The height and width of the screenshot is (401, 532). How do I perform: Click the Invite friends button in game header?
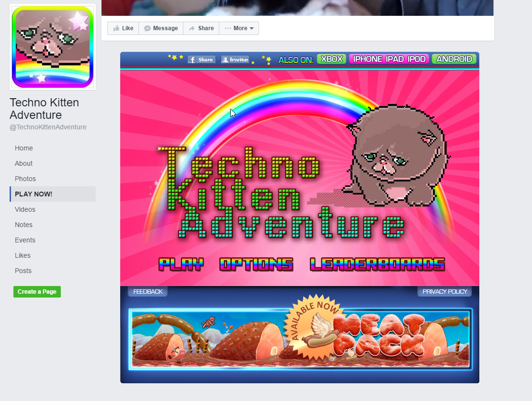pyautogui.click(x=235, y=60)
